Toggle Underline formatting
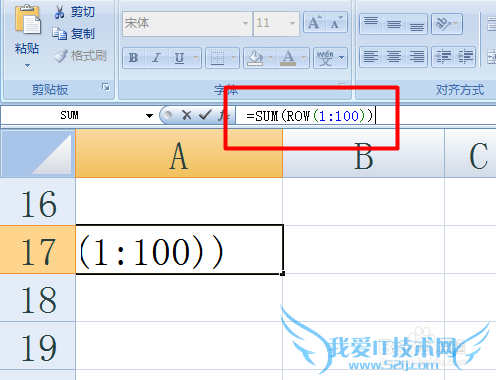The height and width of the screenshot is (380, 496). tap(179, 58)
